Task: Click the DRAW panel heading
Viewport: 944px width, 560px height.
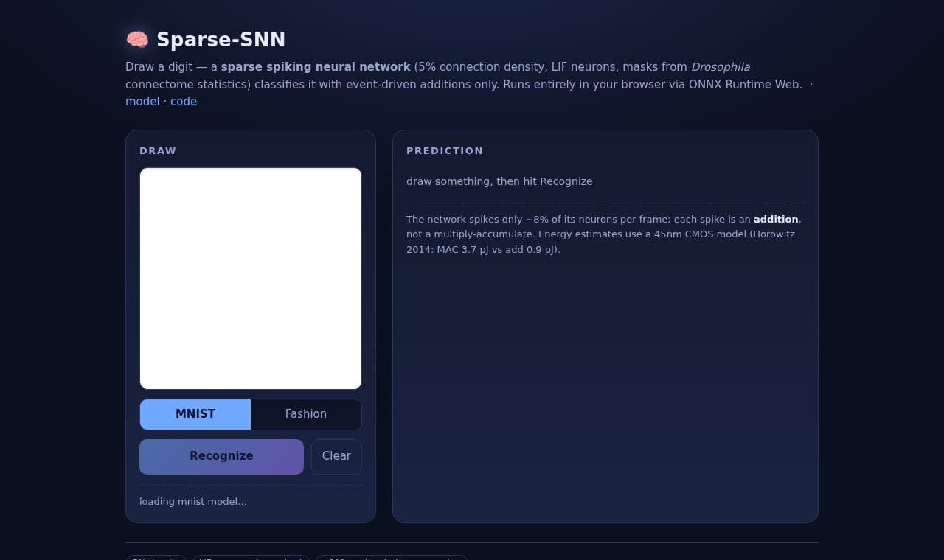Action: (158, 151)
